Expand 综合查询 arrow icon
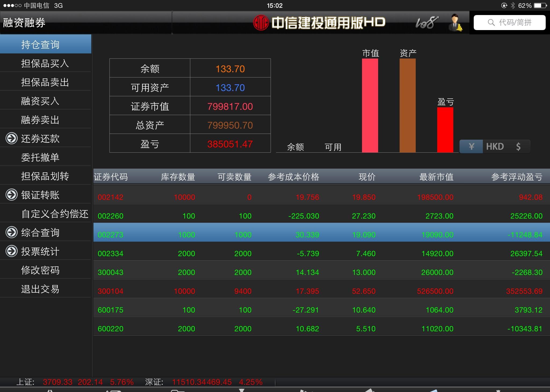The height and width of the screenshot is (392, 550). 12,233
